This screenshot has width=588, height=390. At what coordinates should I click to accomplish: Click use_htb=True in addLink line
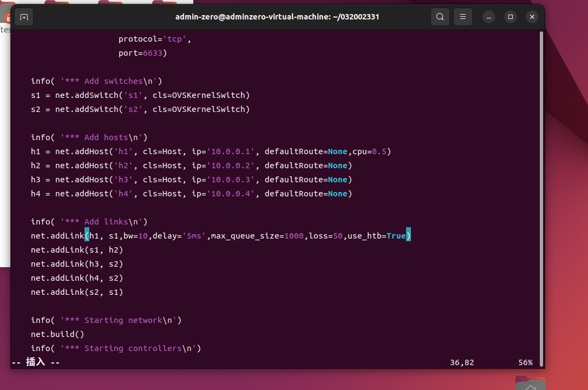pyautogui.click(x=376, y=236)
